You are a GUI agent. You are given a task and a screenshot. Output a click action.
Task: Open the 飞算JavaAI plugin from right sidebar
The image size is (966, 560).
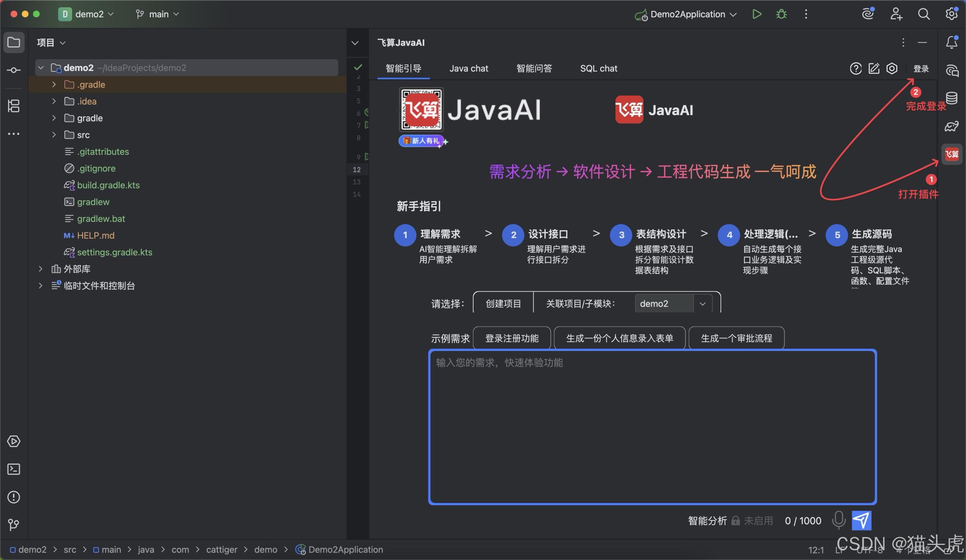coord(952,154)
